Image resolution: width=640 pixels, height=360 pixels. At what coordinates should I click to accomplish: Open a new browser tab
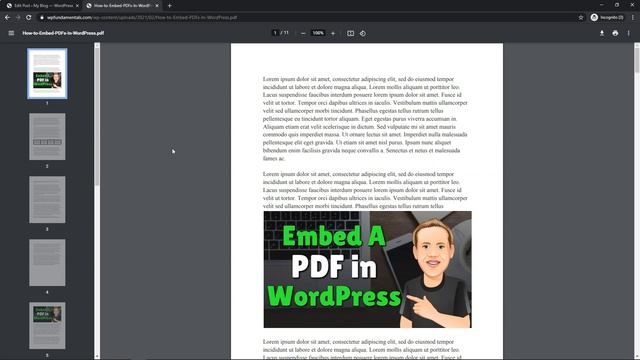pos(169,6)
